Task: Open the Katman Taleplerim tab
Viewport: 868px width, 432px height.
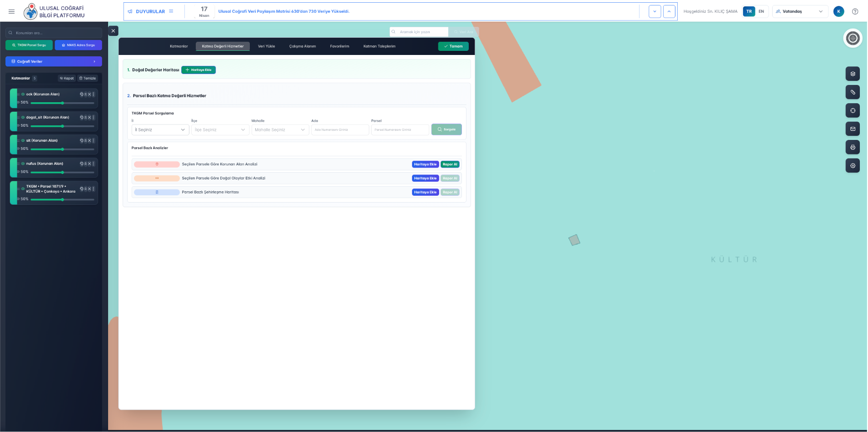Action: coord(379,46)
